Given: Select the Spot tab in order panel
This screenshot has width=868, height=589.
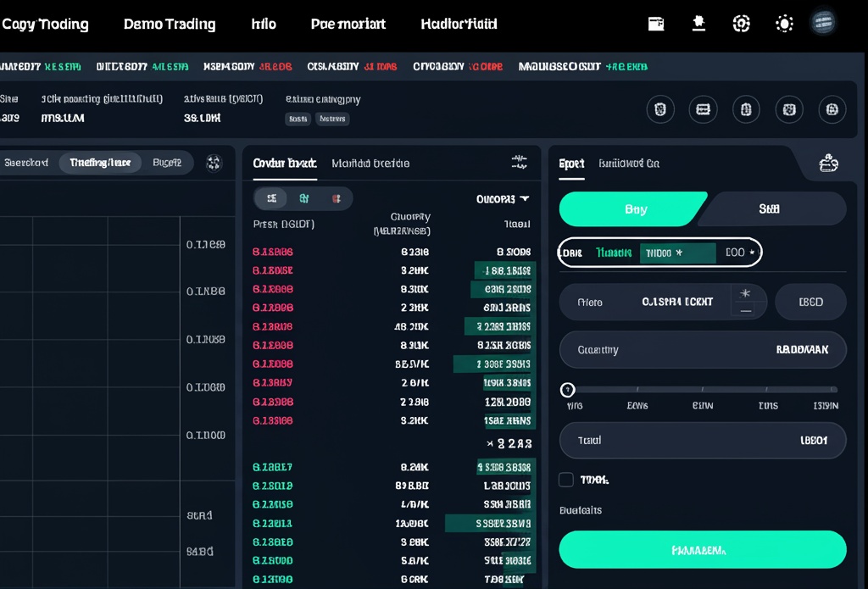Looking at the screenshot, I should (x=571, y=164).
